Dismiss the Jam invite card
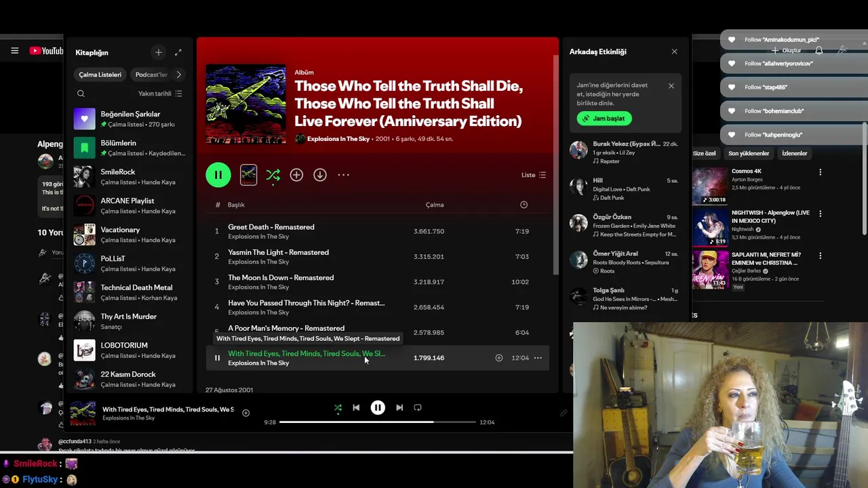 (671, 86)
